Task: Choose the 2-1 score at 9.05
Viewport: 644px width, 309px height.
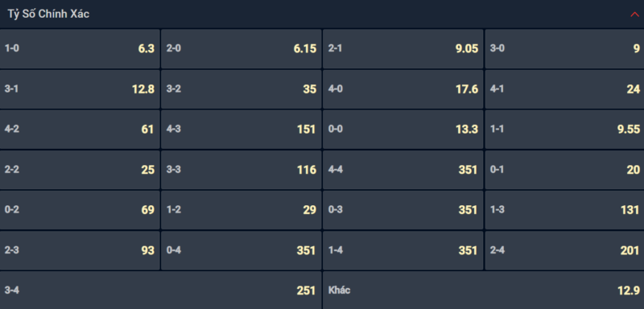Action: [x=403, y=48]
